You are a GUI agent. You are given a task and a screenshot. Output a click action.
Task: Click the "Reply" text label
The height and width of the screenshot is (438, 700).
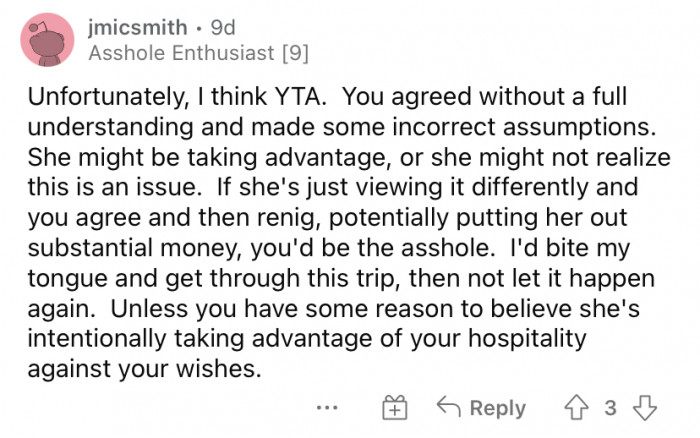click(497, 408)
